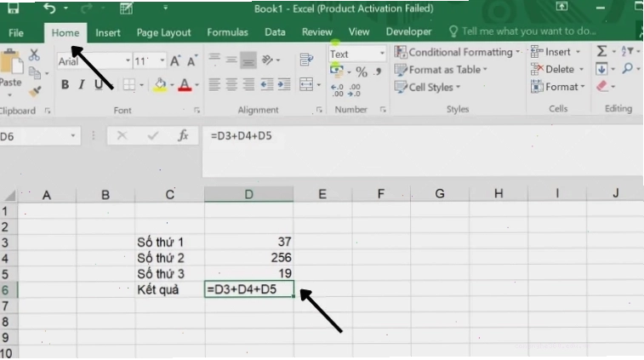
Task: Insert cells using Insert button
Action: 556,52
